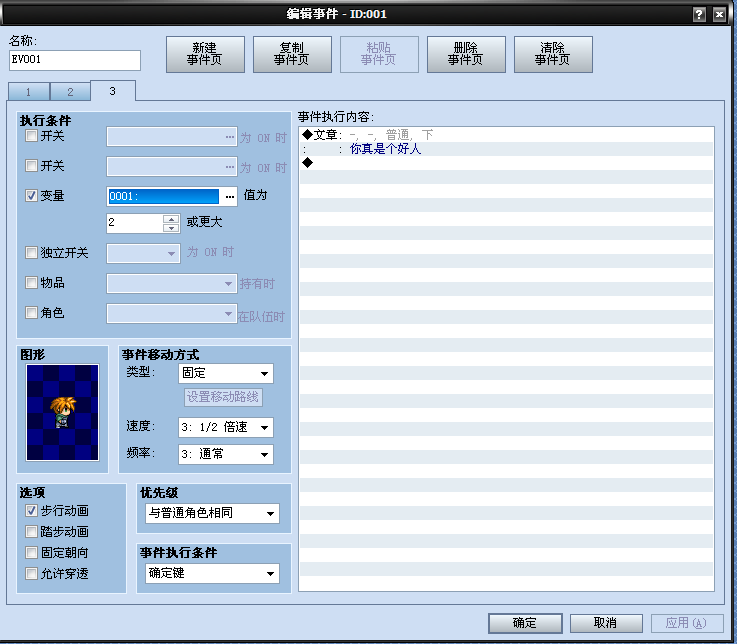Open the 速度 dropdown showing 1/2 倍速
This screenshot has height=644, width=737.
pyautogui.click(x=226, y=427)
